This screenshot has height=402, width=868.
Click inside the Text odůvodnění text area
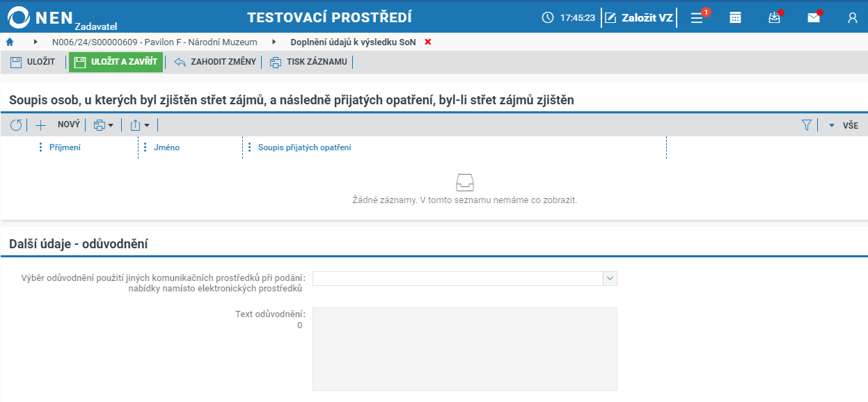point(465,348)
